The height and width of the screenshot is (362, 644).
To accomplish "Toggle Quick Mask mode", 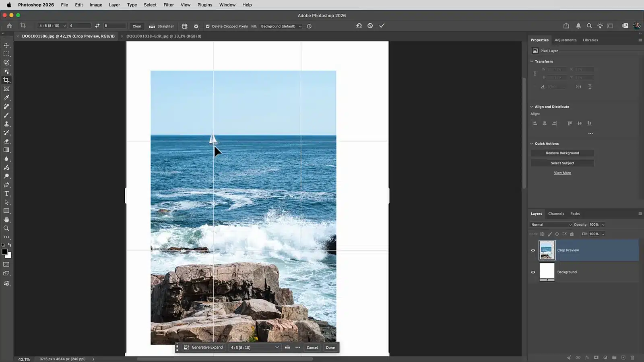I will point(6,264).
